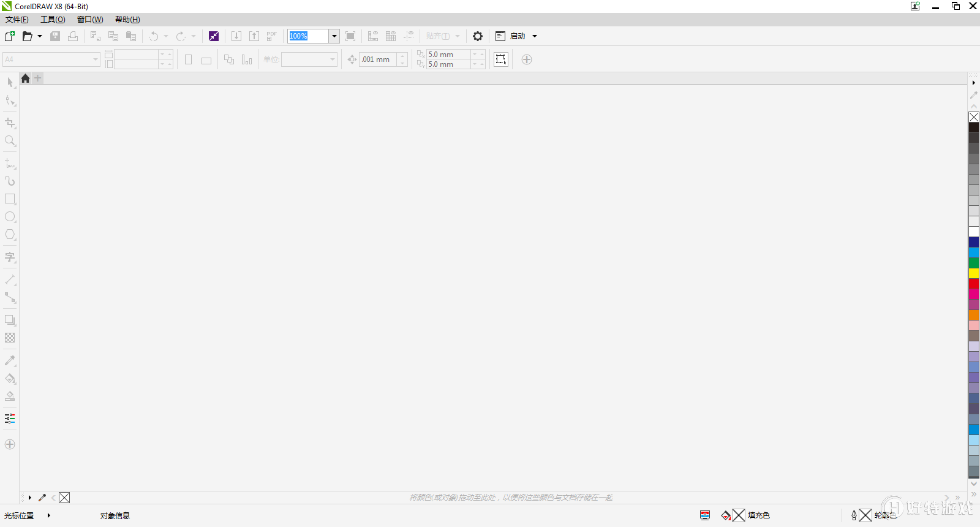The height and width of the screenshot is (527, 980).
Task: Open the A4 page size dropdown
Action: point(96,59)
